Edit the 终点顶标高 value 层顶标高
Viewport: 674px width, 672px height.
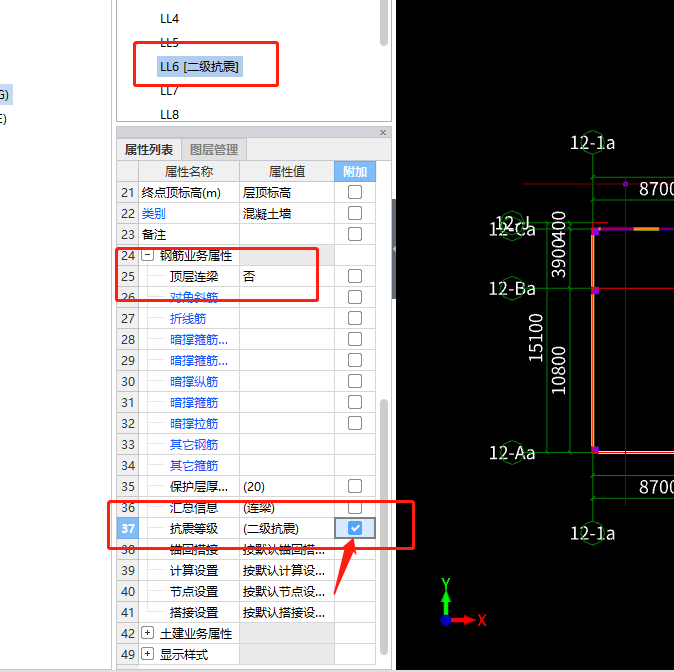(x=287, y=192)
